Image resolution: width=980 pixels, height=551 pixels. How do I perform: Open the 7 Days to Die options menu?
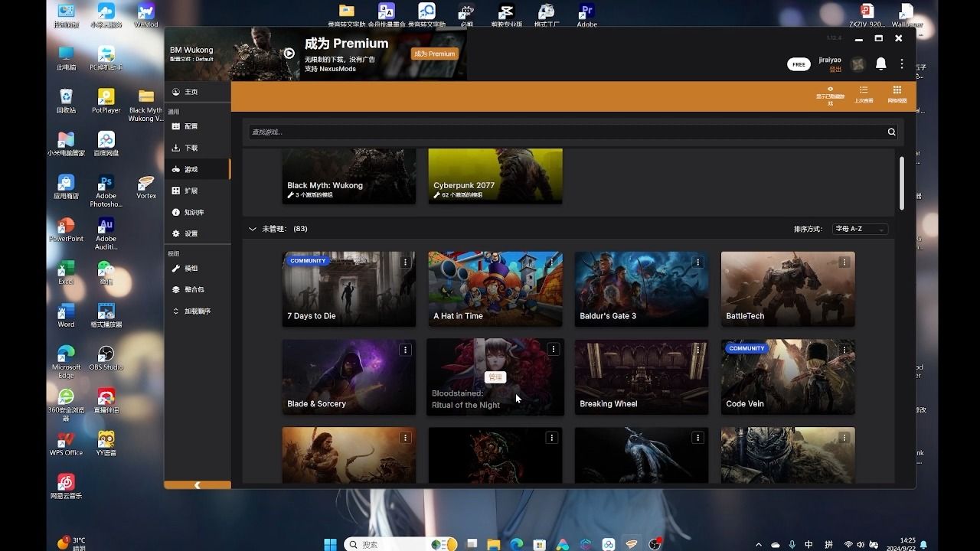[x=405, y=262]
